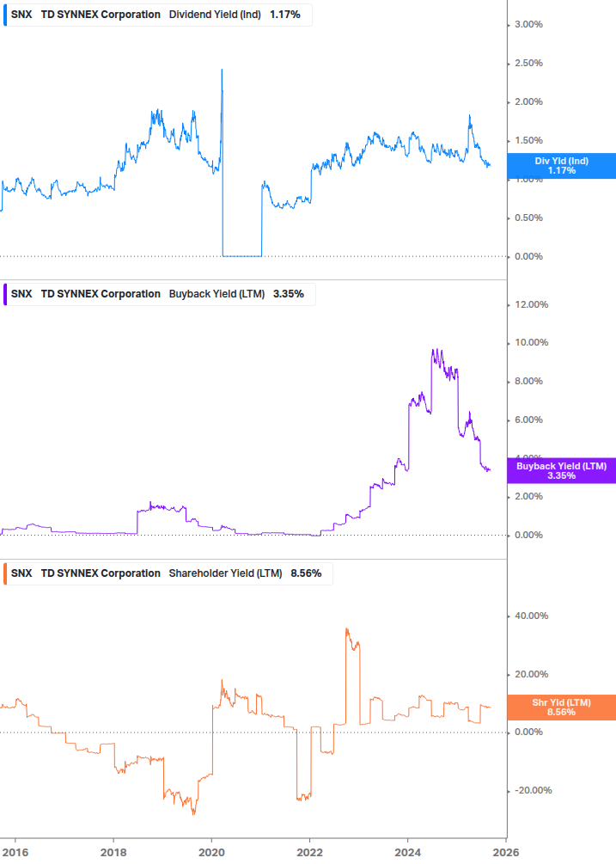The height and width of the screenshot is (864, 616).
Task: Click the blue Div Yld (Ind) 1.17% axis tag
Action: tap(562, 166)
